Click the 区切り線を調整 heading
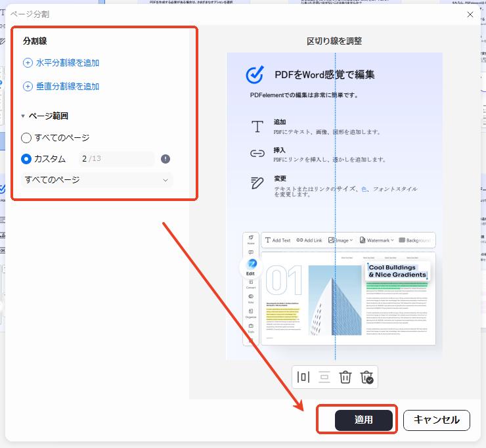Screen dimensions: 486x448 pos(334,41)
